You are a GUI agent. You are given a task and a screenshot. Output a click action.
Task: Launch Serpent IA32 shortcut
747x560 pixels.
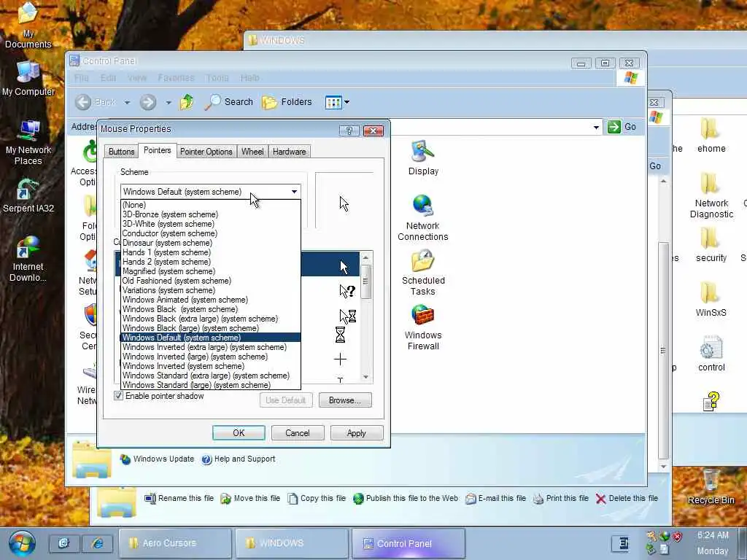(x=28, y=195)
